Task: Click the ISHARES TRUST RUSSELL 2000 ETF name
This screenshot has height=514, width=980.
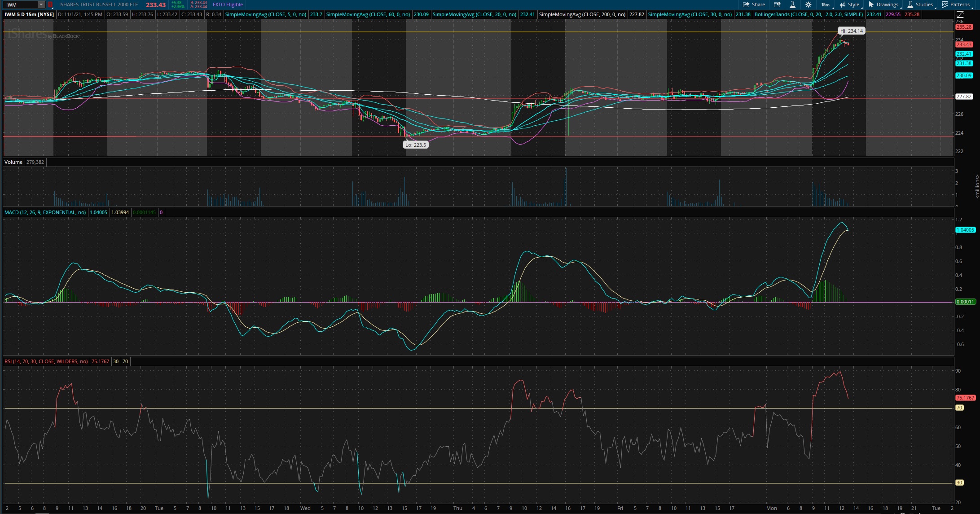Action: pos(99,4)
